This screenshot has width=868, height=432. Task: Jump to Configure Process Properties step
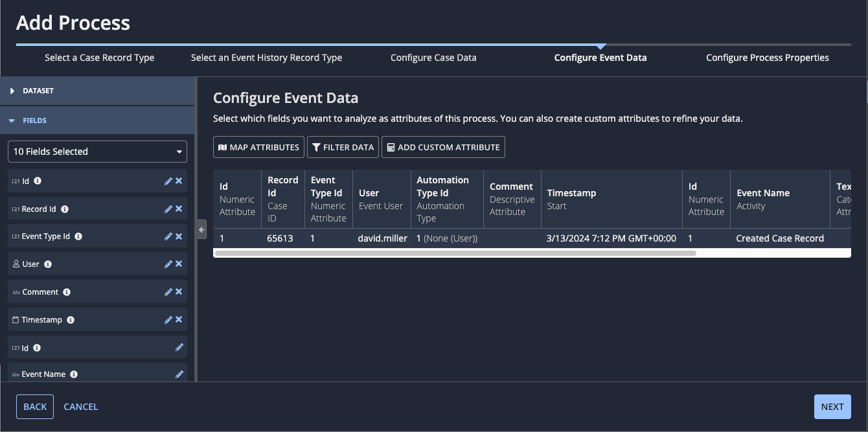(x=768, y=58)
